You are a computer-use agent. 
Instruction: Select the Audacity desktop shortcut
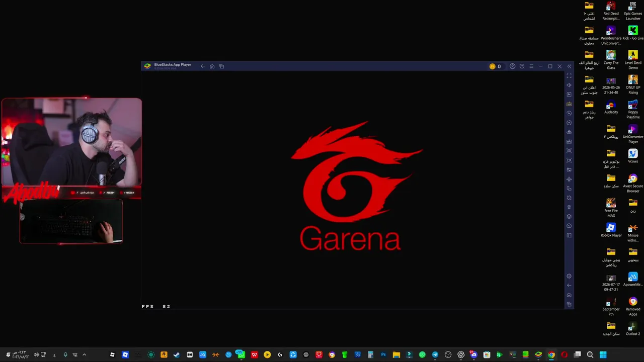point(611,108)
